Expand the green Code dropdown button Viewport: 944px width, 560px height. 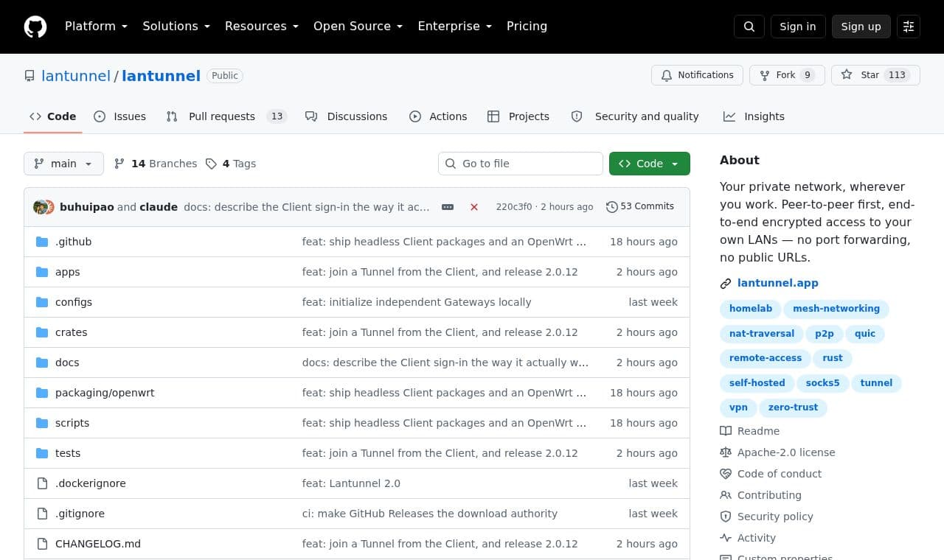(650, 164)
